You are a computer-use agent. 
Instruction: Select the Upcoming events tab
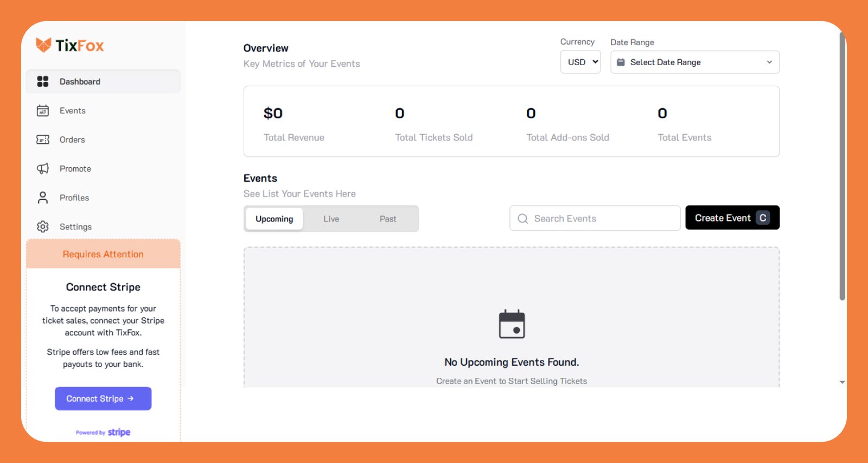tap(274, 219)
